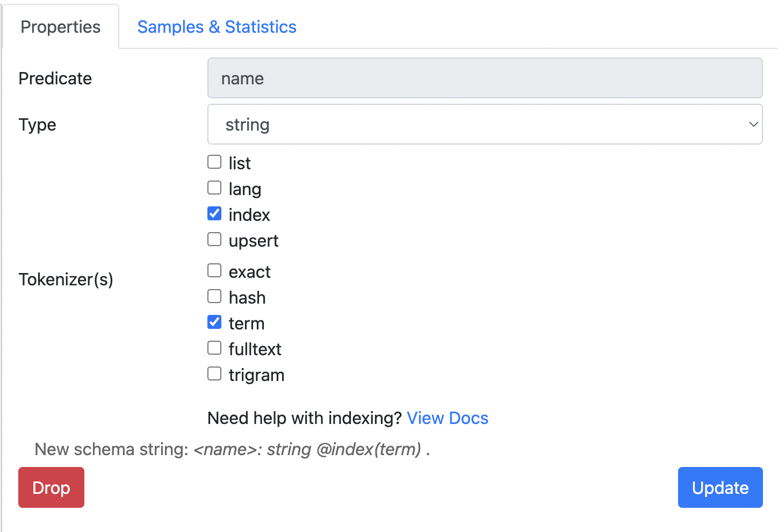The width and height of the screenshot is (778, 532).
Task: Open the Samples & Statistics tab
Action: click(x=217, y=27)
